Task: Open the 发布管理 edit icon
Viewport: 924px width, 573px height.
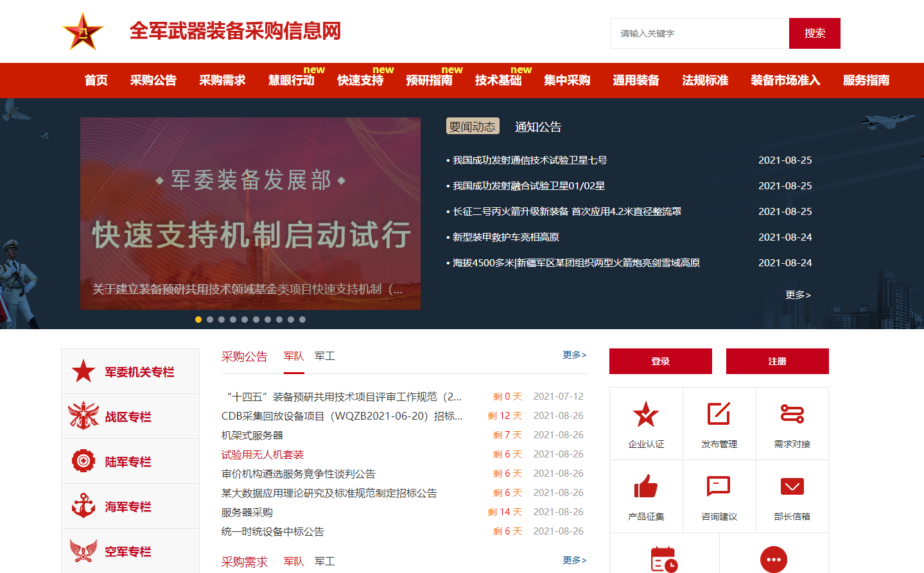Action: coord(719,414)
